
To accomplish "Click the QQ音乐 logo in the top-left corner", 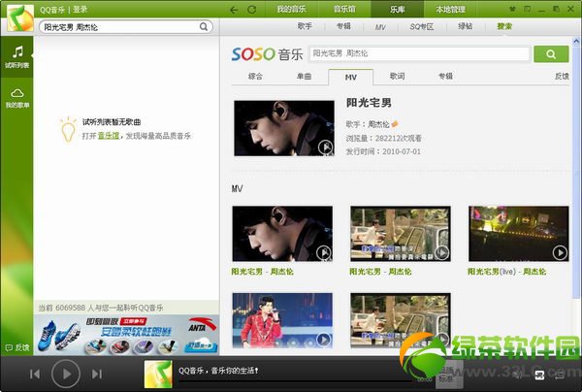I will point(20,18).
